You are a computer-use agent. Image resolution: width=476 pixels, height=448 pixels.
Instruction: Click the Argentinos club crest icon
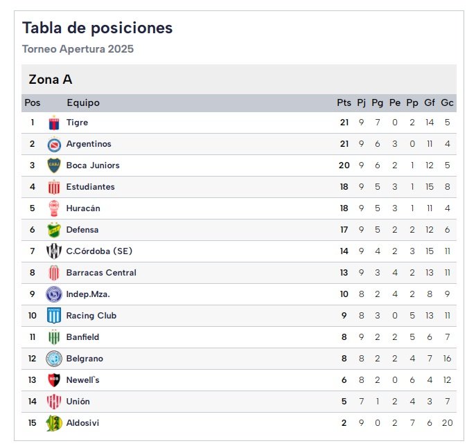click(x=54, y=145)
